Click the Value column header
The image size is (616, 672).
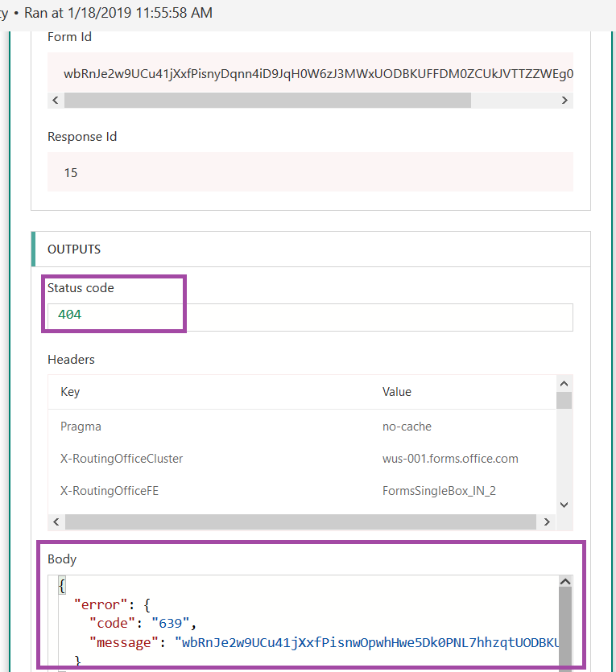(x=396, y=392)
